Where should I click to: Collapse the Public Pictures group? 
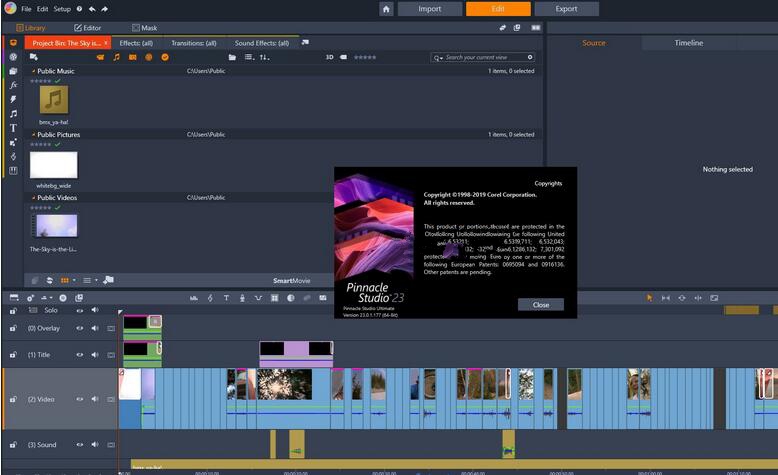coord(33,135)
